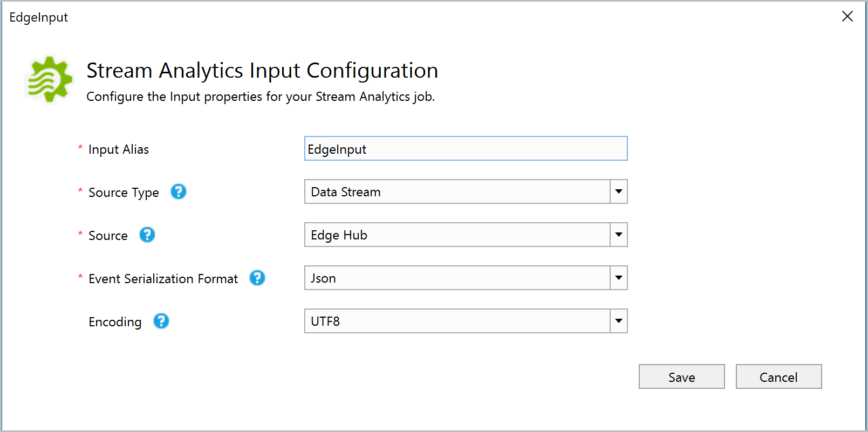Click the Event Serialization Format label
868x432 pixels.
coord(163,279)
